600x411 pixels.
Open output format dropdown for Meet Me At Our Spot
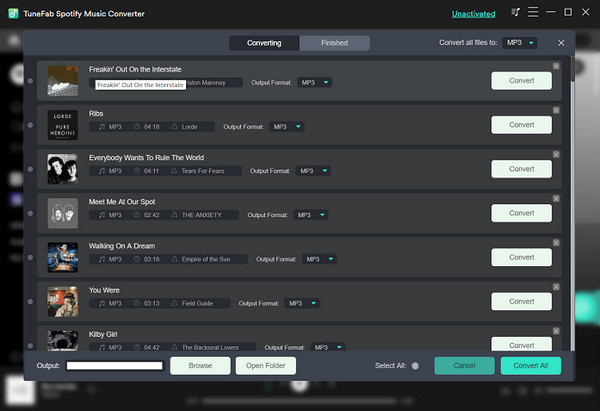click(x=311, y=215)
